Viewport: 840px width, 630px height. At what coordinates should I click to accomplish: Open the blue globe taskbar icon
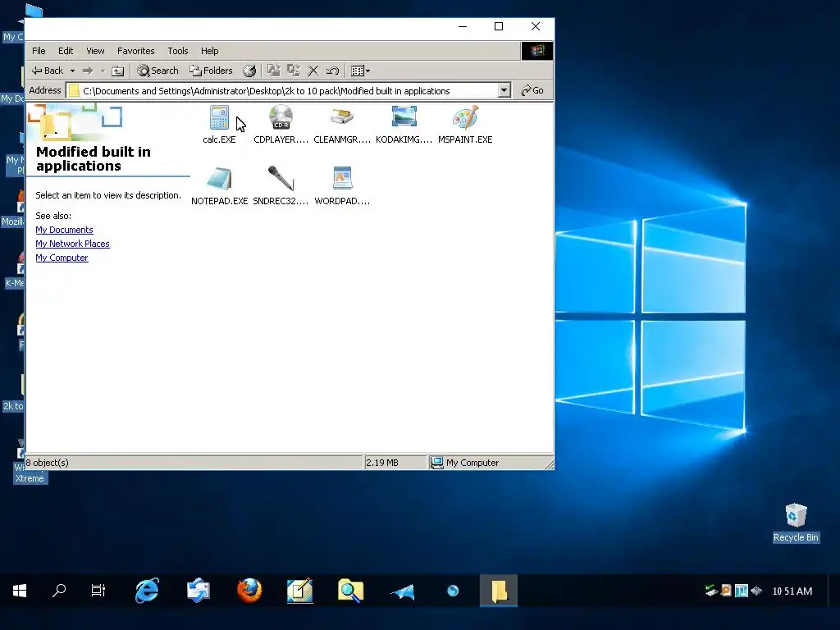pos(453,591)
